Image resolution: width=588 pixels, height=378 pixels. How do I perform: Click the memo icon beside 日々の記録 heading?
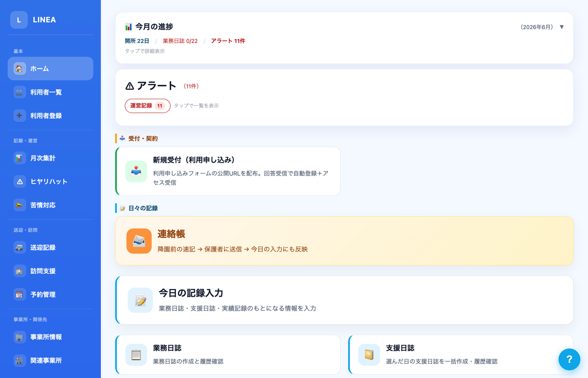pos(122,208)
